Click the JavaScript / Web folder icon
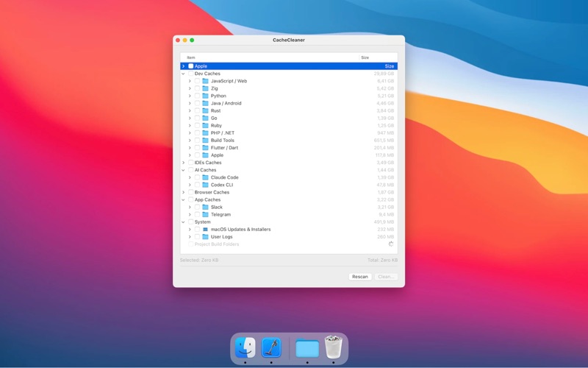588x368 pixels. [x=205, y=81]
